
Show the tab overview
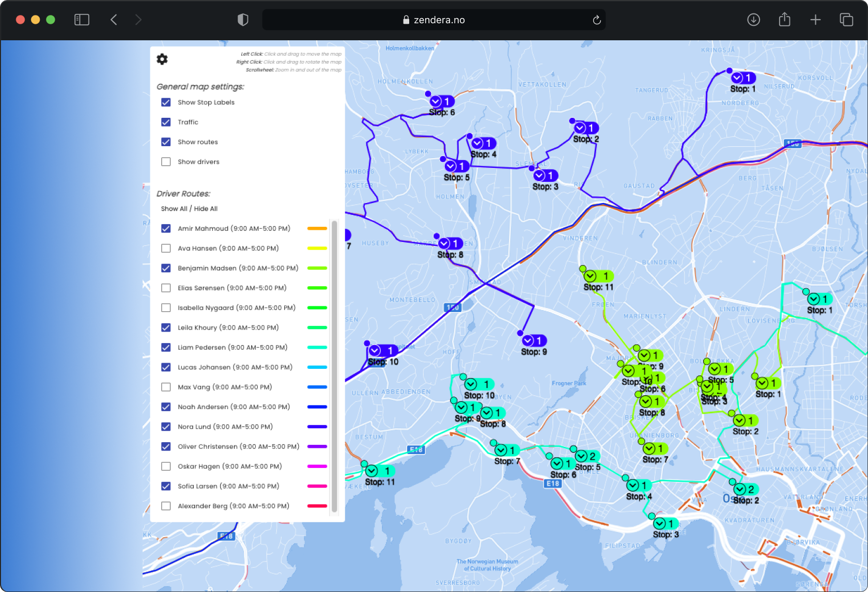click(846, 20)
